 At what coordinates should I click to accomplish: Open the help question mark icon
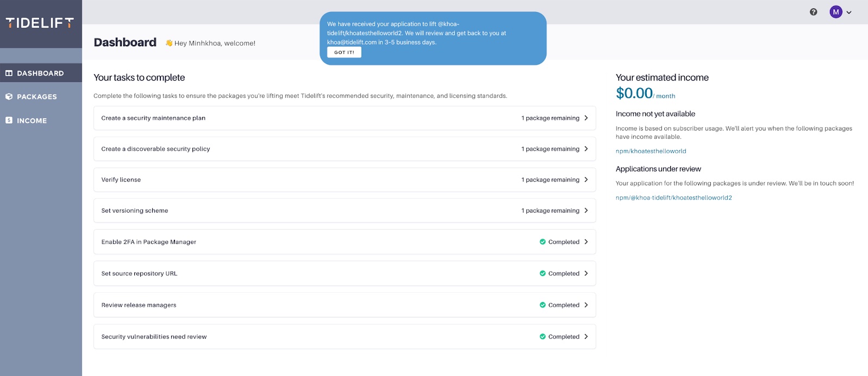pyautogui.click(x=813, y=12)
